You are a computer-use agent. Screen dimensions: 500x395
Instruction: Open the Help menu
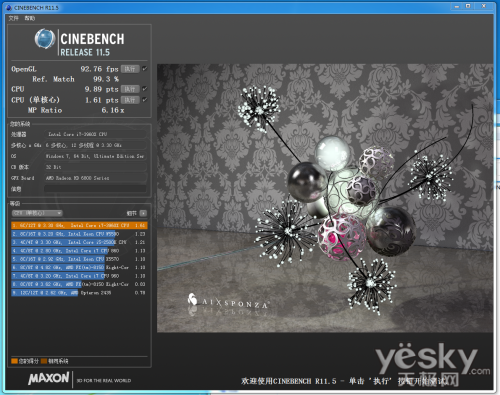tap(29, 18)
